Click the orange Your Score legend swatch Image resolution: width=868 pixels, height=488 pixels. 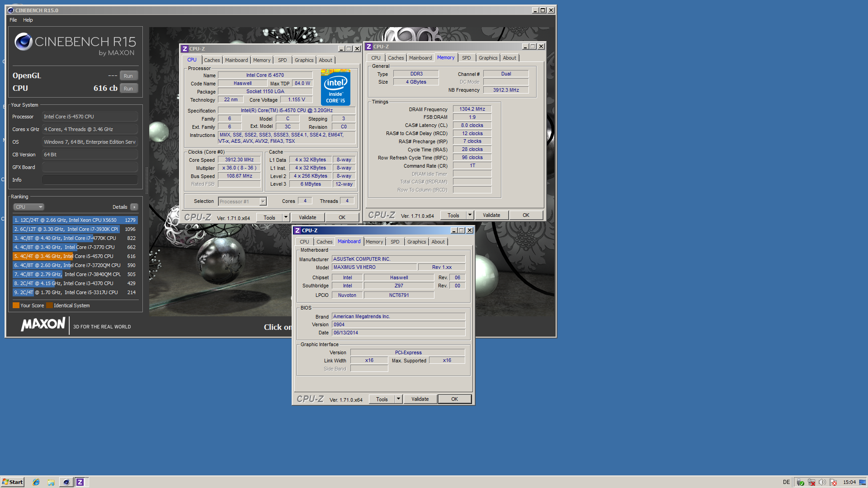(16, 305)
